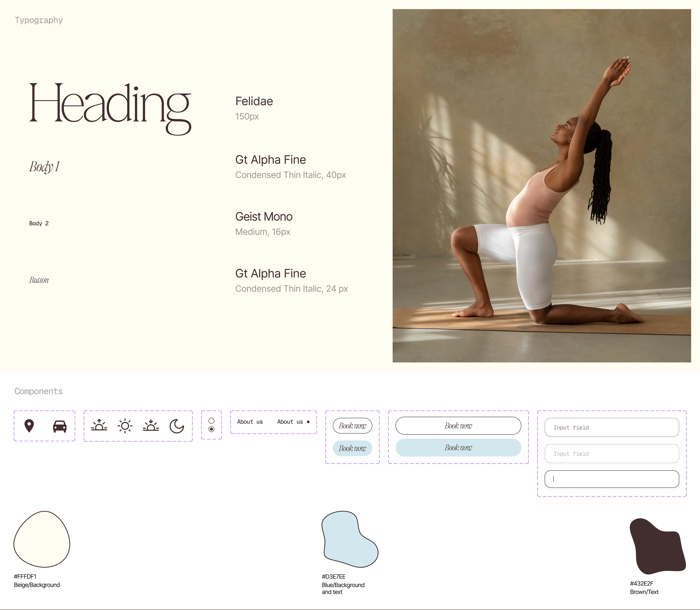Click the wide blue filled Book now button

click(458, 447)
